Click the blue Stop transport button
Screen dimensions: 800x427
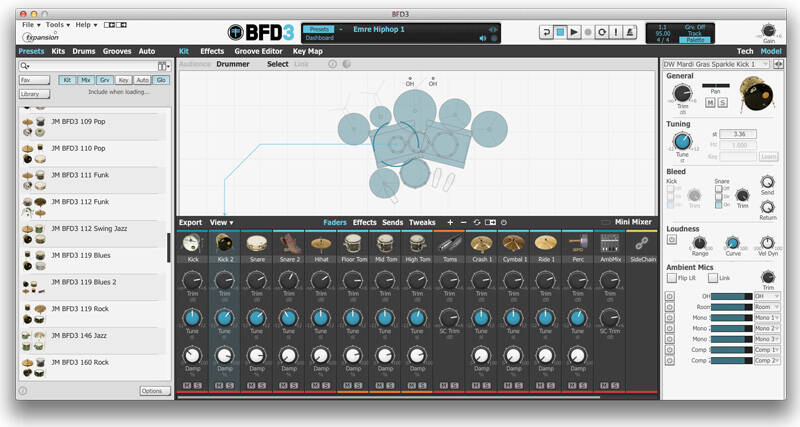560,32
